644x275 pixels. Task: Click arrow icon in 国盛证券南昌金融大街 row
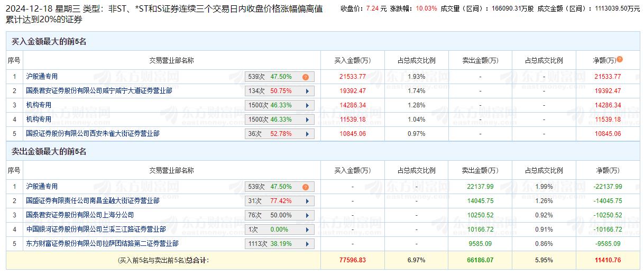(307, 201)
